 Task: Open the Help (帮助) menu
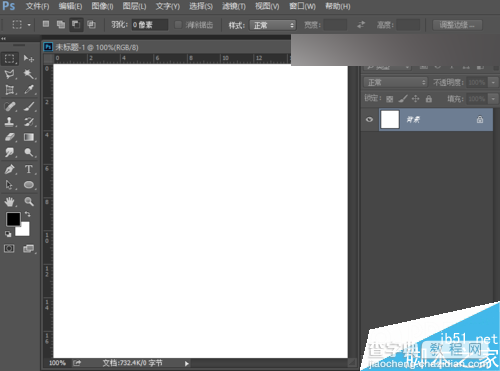[x=338, y=6]
